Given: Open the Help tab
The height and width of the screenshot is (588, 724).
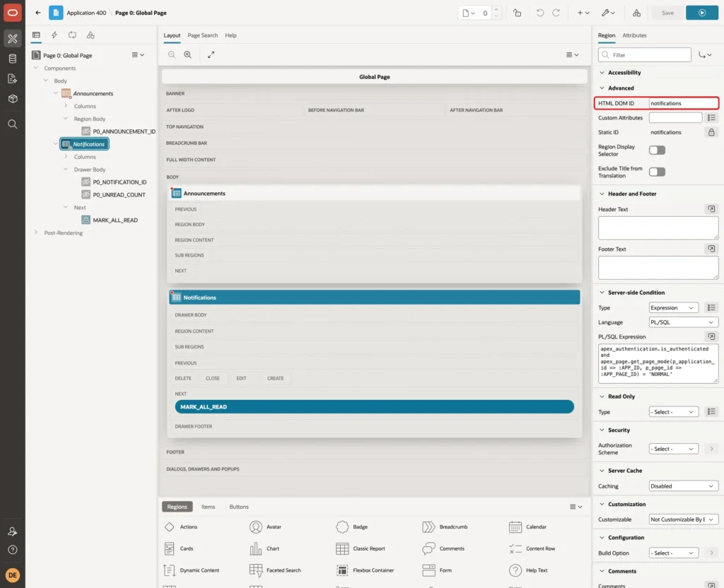Looking at the screenshot, I should pyautogui.click(x=231, y=35).
